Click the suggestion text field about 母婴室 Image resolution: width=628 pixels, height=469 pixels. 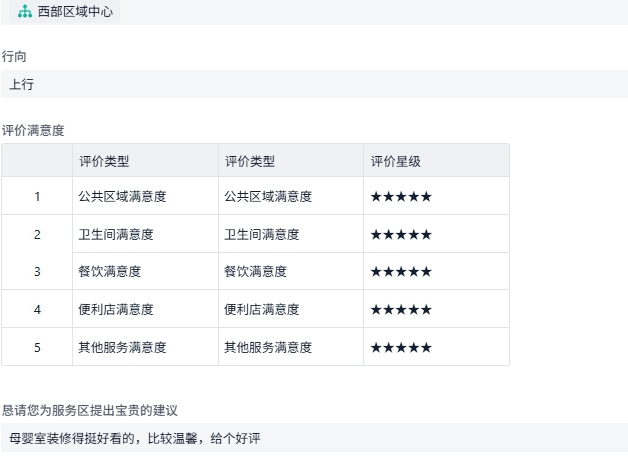[x=314, y=438]
